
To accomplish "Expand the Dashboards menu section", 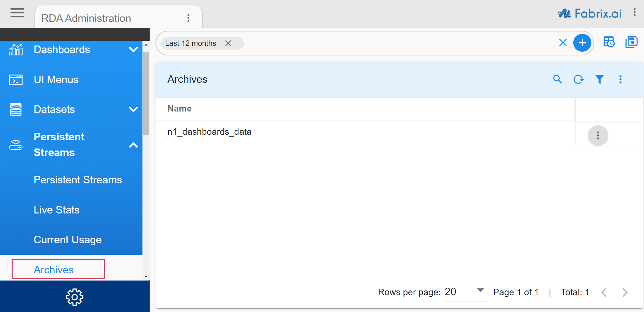I will pos(133,50).
